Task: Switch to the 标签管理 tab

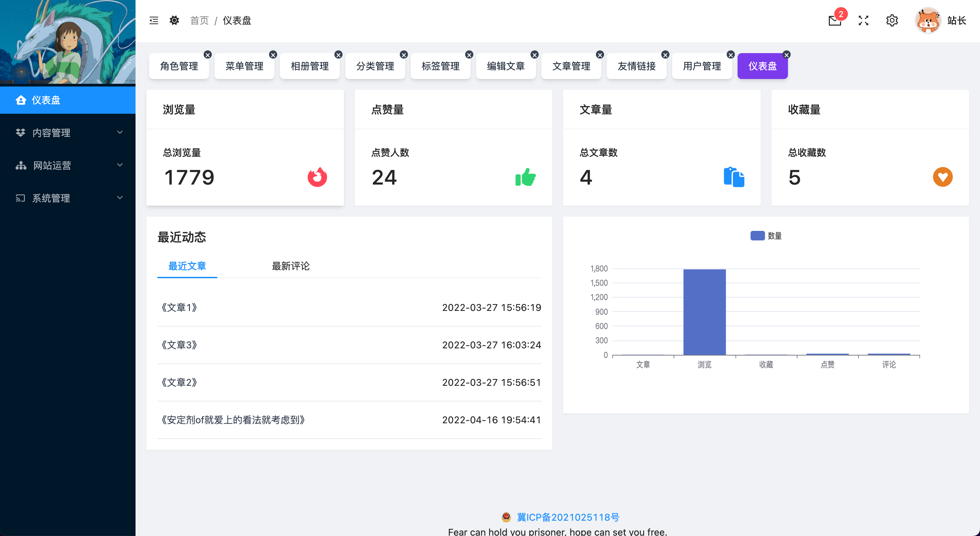Action: click(x=441, y=66)
